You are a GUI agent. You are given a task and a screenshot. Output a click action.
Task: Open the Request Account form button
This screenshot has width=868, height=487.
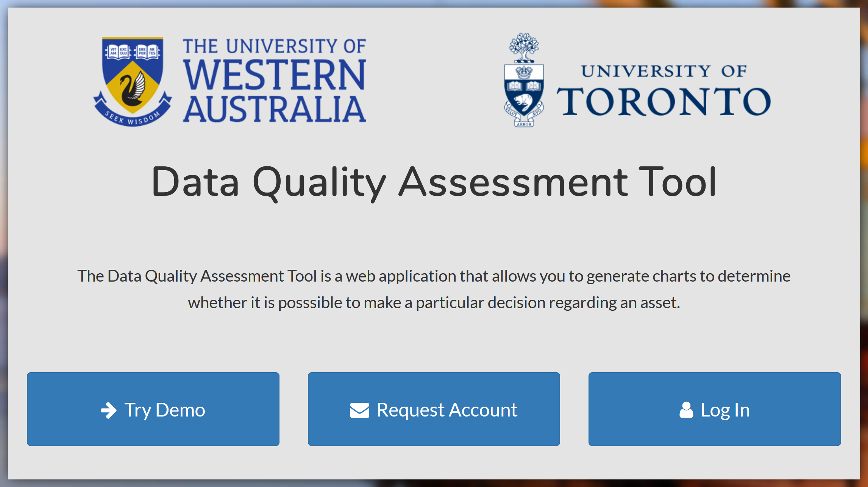pos(434,409)
